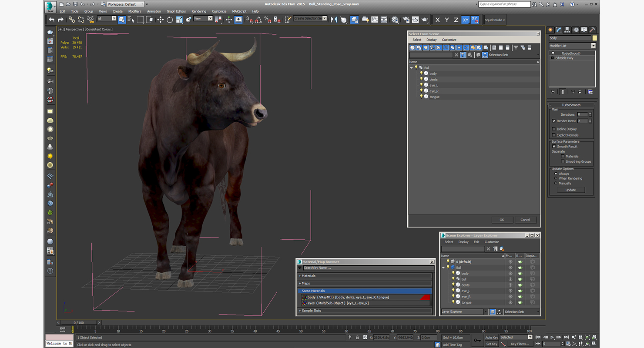Open Display menu in Select From Scene

[431, 40]
